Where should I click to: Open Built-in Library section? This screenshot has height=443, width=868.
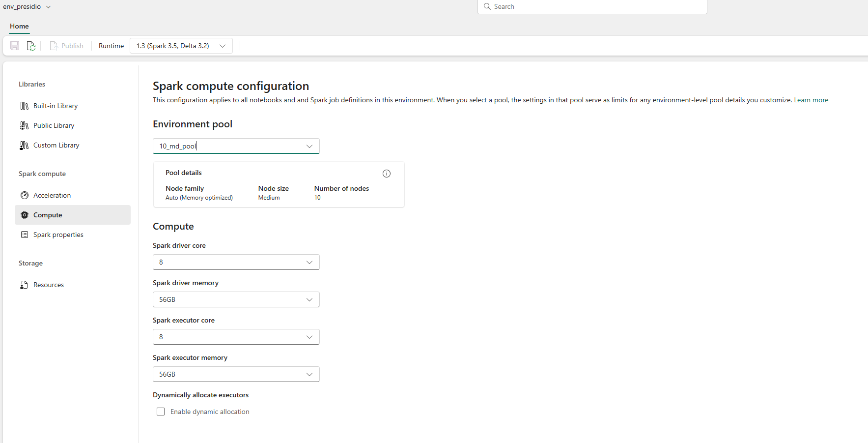[73, 106]
